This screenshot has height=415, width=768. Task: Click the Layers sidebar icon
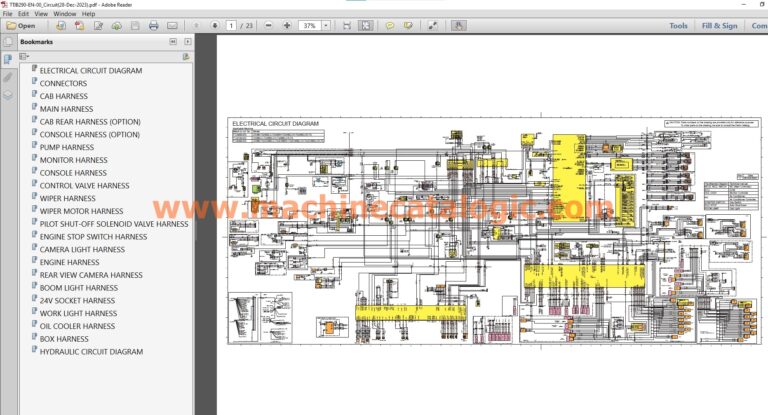pos(8,95)
